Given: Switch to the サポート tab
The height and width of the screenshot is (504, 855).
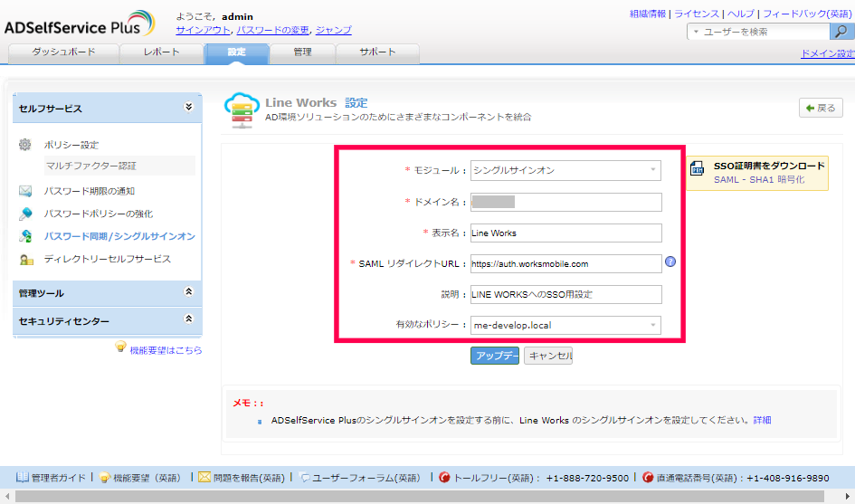Looking at the screenshot, I should 377,52.
